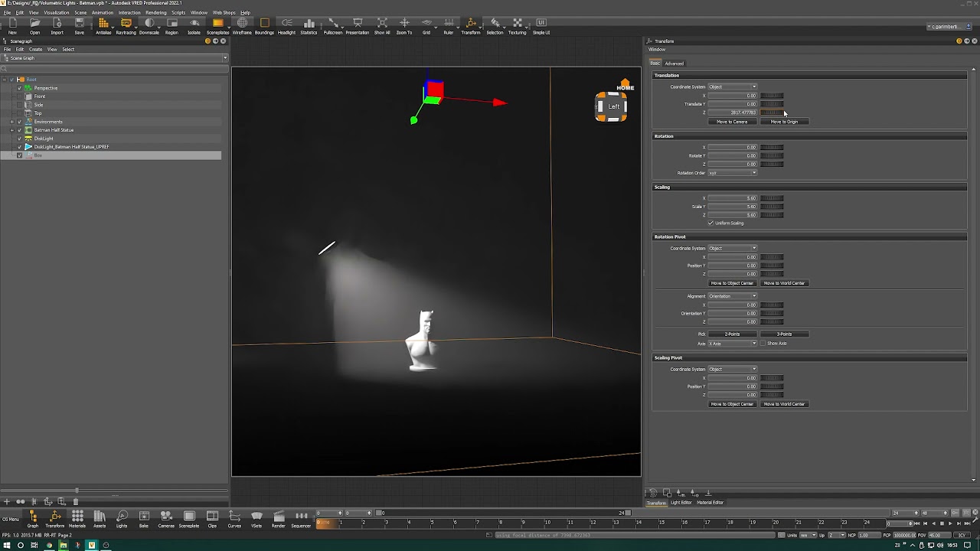Toggle Sceneplates in the toolbar
980x551 pixels.
point(217,26)
